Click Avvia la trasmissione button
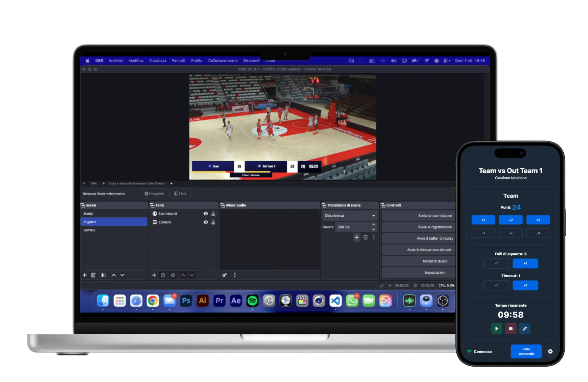The image size is (588, 382). (x=418, y=215)
